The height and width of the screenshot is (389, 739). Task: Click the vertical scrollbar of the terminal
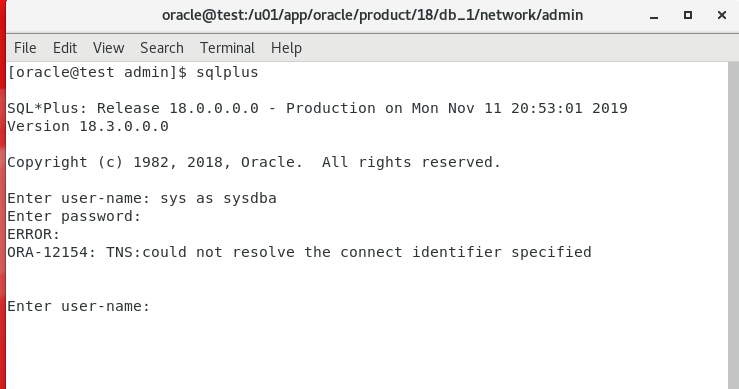[x=733, y=225]
